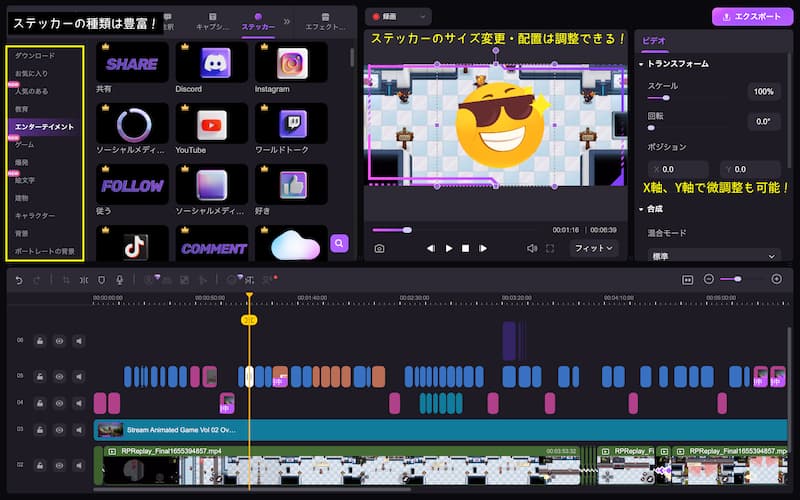Collapse the トランスフォーム section
The height and width of the screenshot is (500, 800).
(641, 64)
